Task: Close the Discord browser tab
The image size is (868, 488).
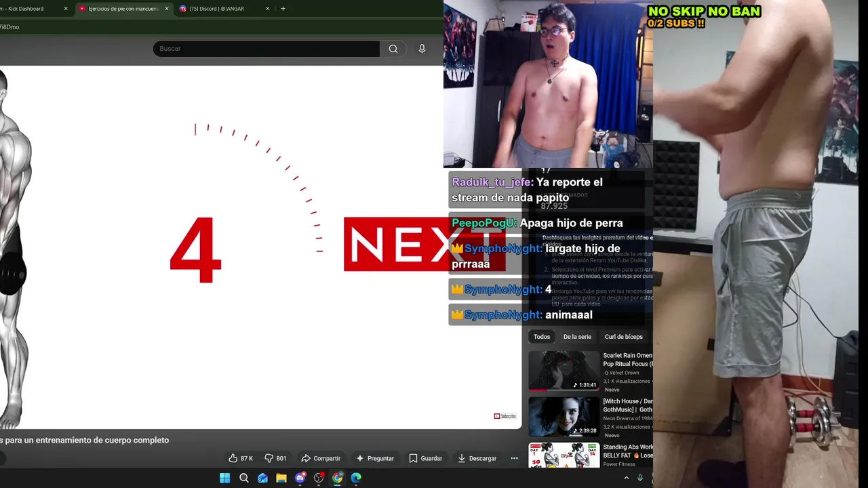Action: coord(268,9)
